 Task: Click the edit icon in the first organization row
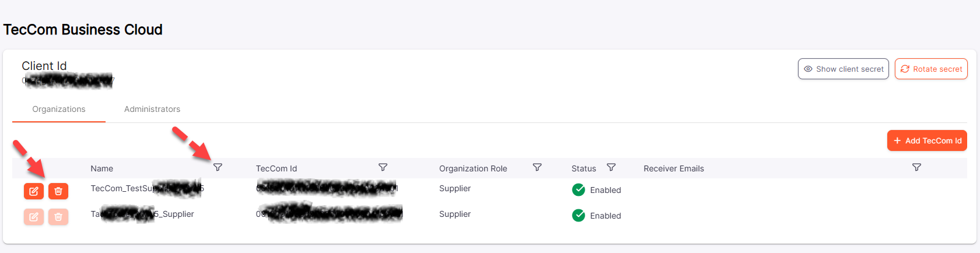click(34, 191)
